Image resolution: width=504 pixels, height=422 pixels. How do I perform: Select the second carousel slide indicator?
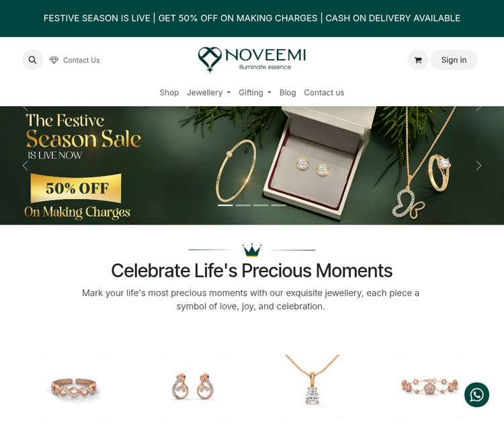pyautogui.click(x=243, y=205)
